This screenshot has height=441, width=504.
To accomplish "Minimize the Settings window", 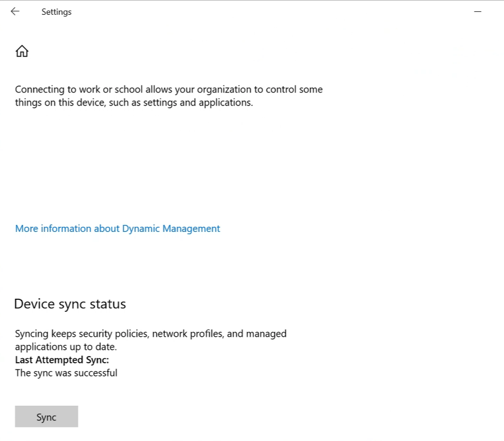I will pyautogui.click(x=477, y=12).
